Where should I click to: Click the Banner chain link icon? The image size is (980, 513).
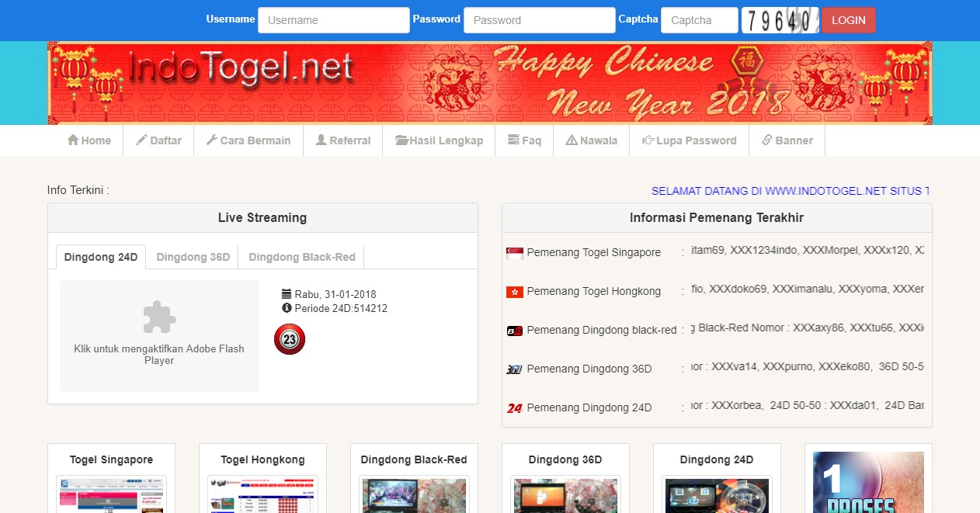(767, 140)
